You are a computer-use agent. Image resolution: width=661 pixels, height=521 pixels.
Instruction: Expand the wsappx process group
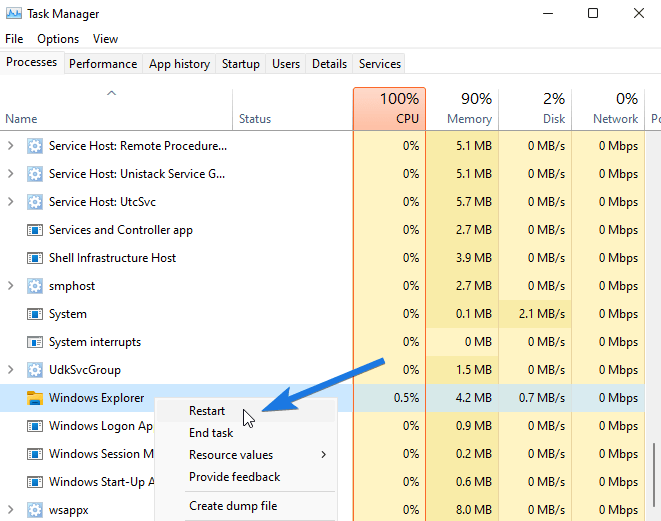(x=11, y=510)
